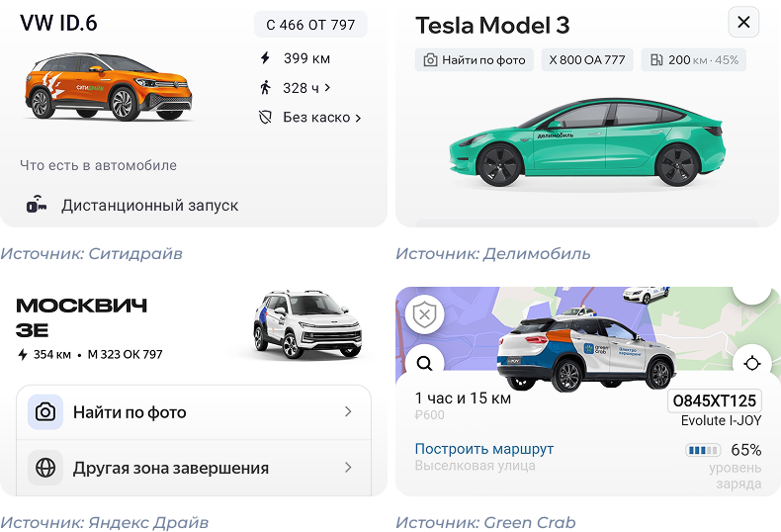Image resolution: width=781 pixels, height=532 pixels.
Task: Open the magnifier search button on the map
Action: [424, 363]
